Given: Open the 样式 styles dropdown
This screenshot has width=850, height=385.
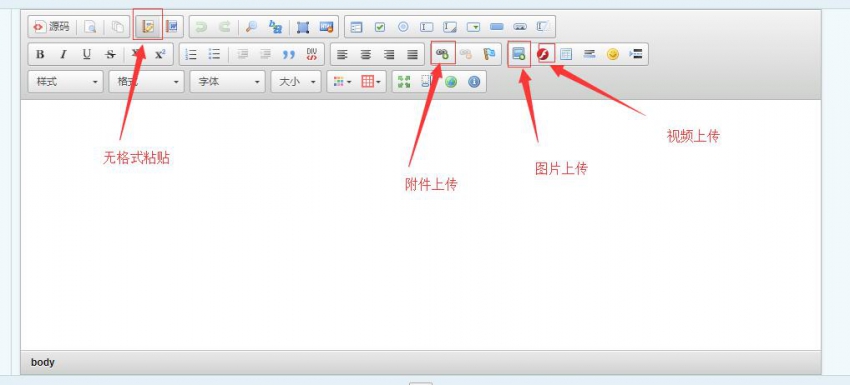Looking at the screenshot, I should [x=66, y=82].
